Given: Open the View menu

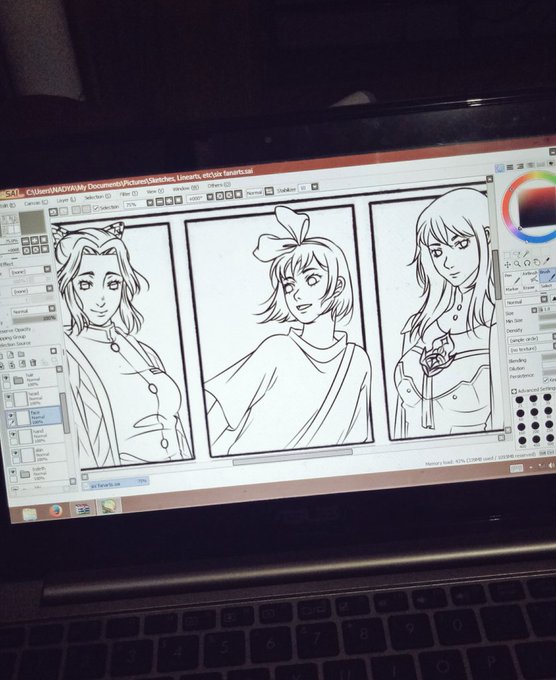Looking at the screenshot, I should click(x=155, y=191).
